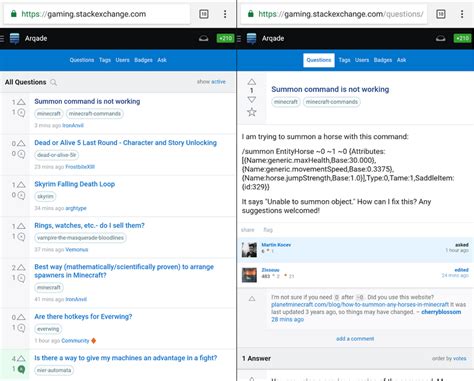Click the flag link below the question

[268, 230]
